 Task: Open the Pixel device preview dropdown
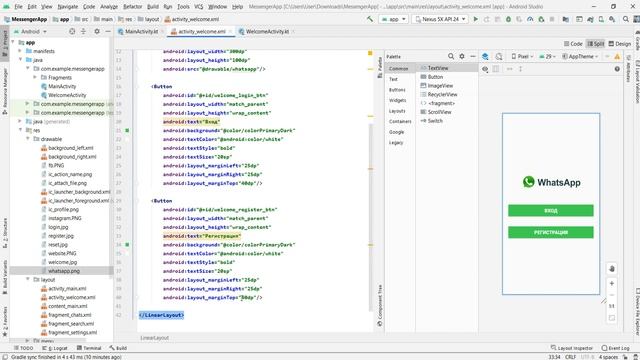coord(522,56)
